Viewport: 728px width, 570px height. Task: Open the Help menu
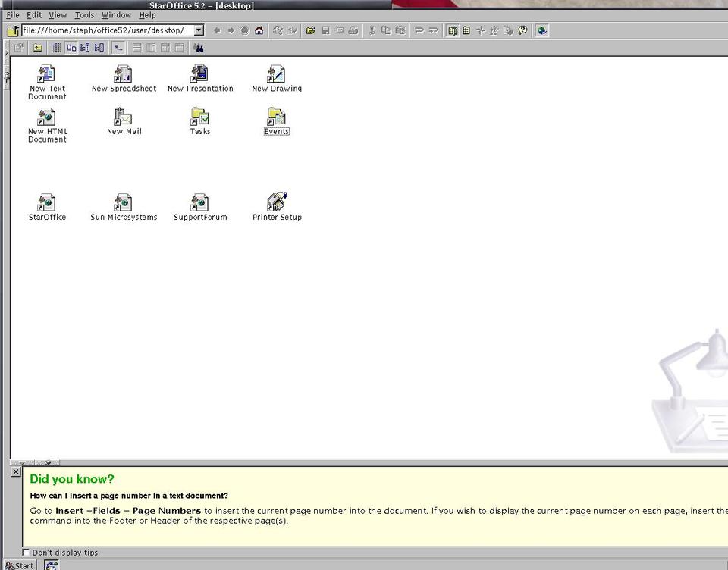point(147,15)
